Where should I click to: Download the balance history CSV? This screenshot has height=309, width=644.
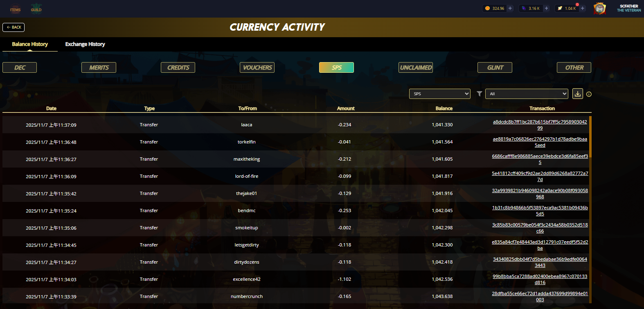[578, 94]
